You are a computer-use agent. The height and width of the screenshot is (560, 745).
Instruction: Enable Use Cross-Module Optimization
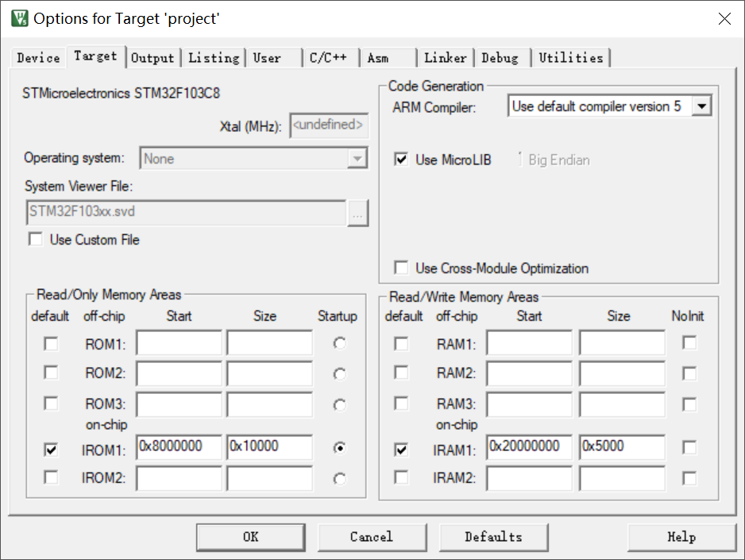401,268
